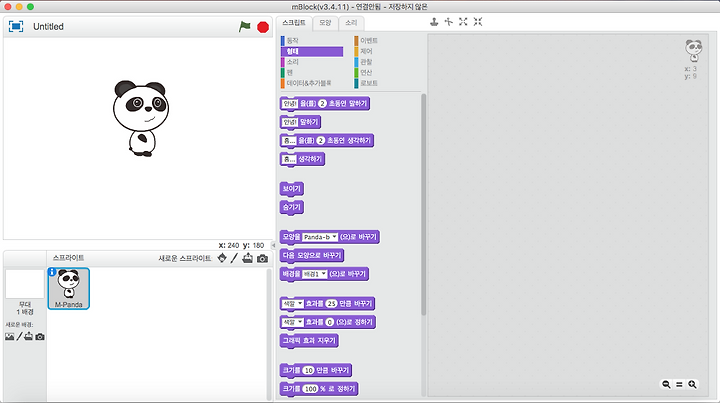Select the 로보트 block category
This screenshot has height=403, width=720.
pos(386,83)
